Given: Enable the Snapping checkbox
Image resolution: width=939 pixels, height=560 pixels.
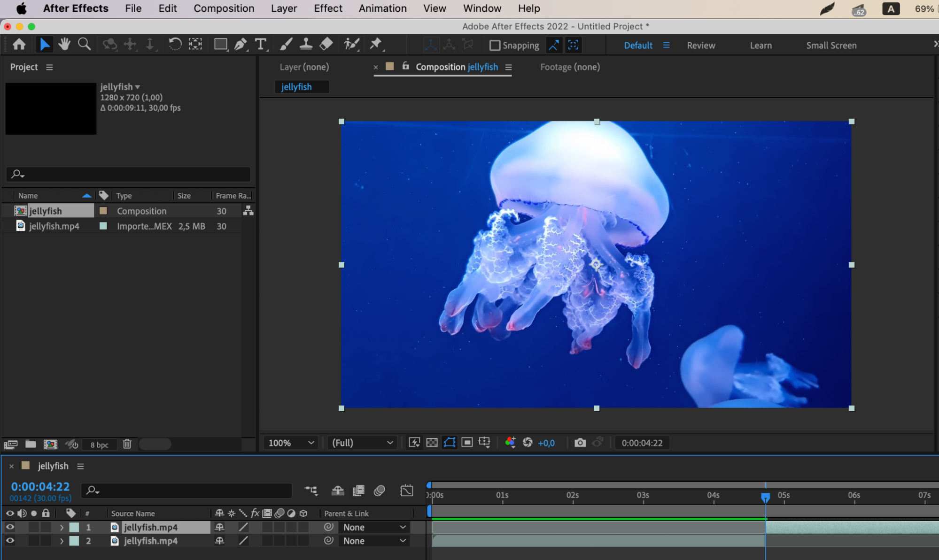Looking at the screenshot, I should [494, 46].
